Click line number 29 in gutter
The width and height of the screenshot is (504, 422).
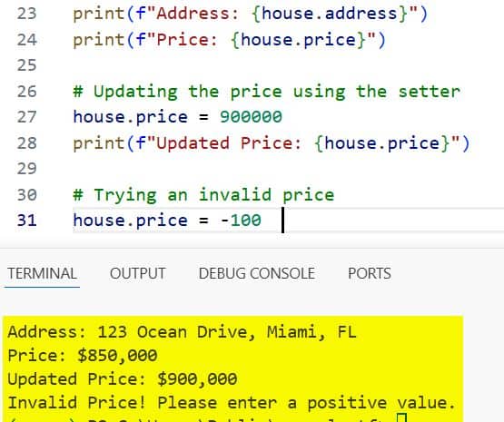[x=26, y=169]
